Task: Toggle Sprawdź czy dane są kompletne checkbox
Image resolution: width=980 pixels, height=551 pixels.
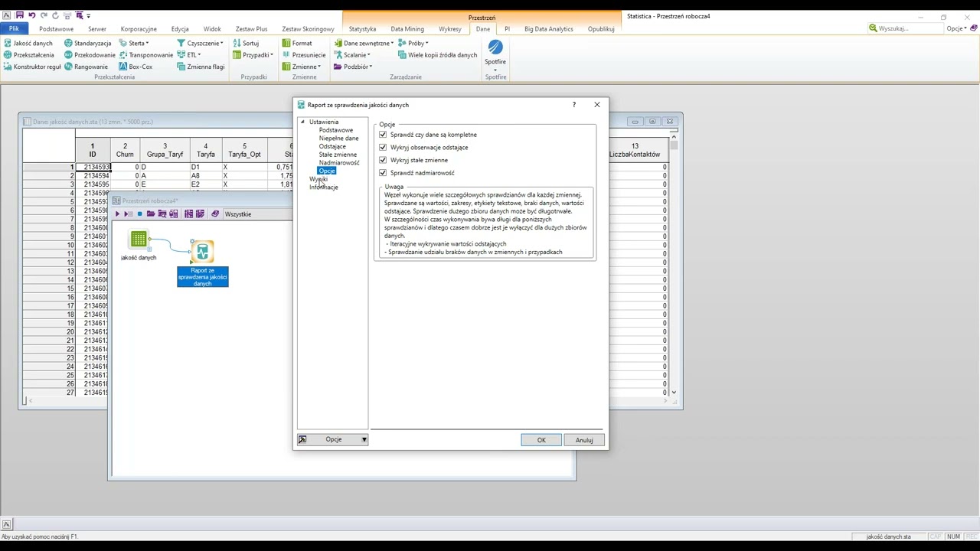Action: point(383,135)
